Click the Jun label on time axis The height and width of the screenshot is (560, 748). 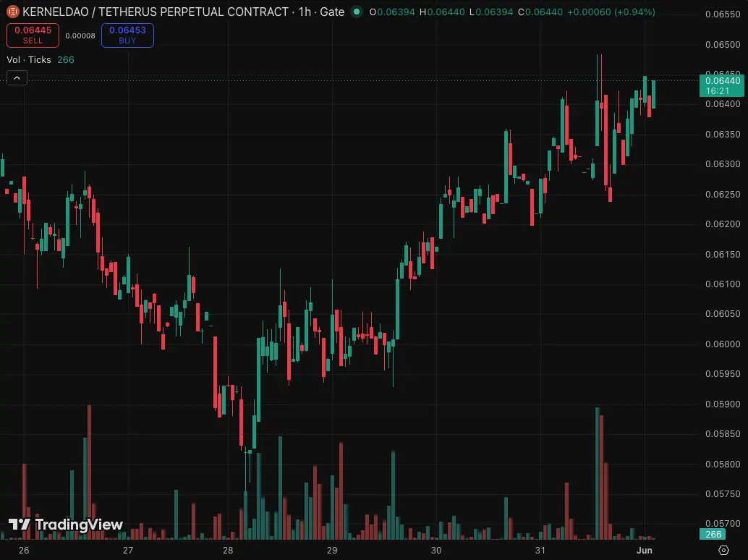(x=645, y=550)
